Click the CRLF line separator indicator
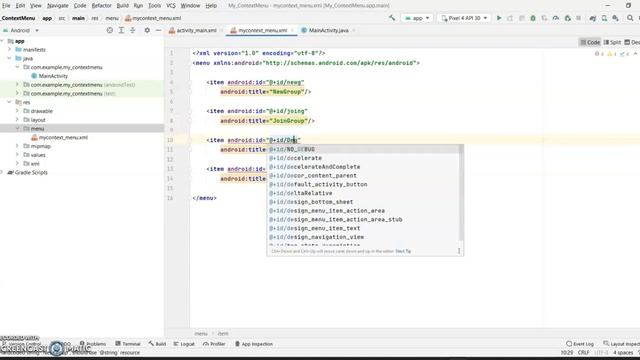Viewport: 640px width, 360px height. tap(584, 352)
